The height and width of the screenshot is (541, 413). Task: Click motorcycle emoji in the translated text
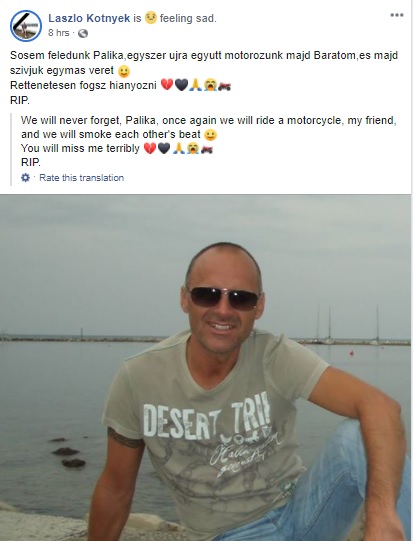[207, 149]
